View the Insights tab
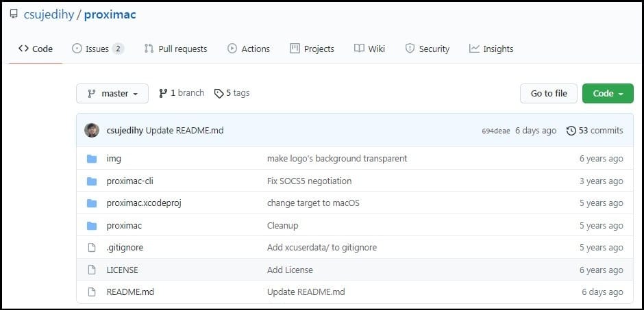This screenshot has width=644, height=310. tap(491, 49)
